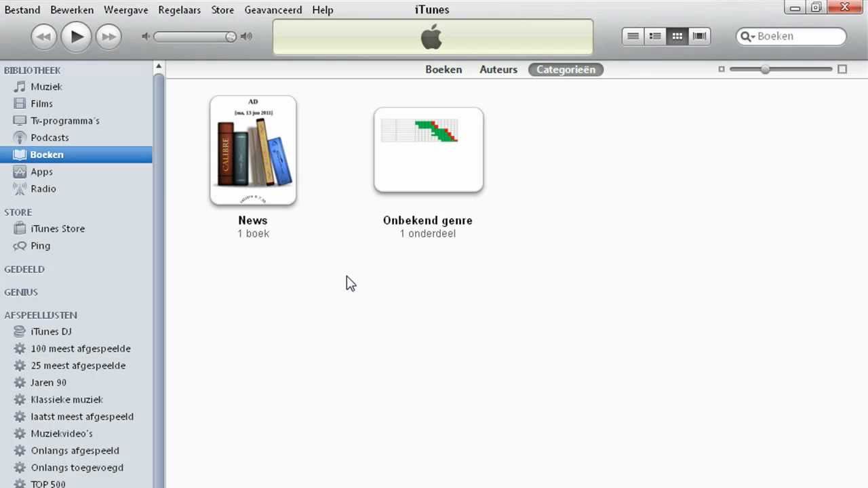Click the Muziek note icon

tap(20, 87)
